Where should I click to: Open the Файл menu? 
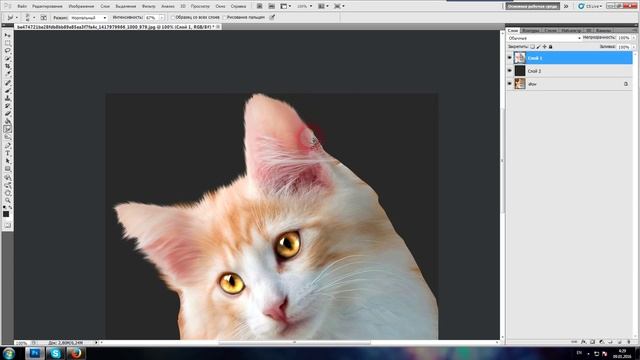click(x=22, y=6)
